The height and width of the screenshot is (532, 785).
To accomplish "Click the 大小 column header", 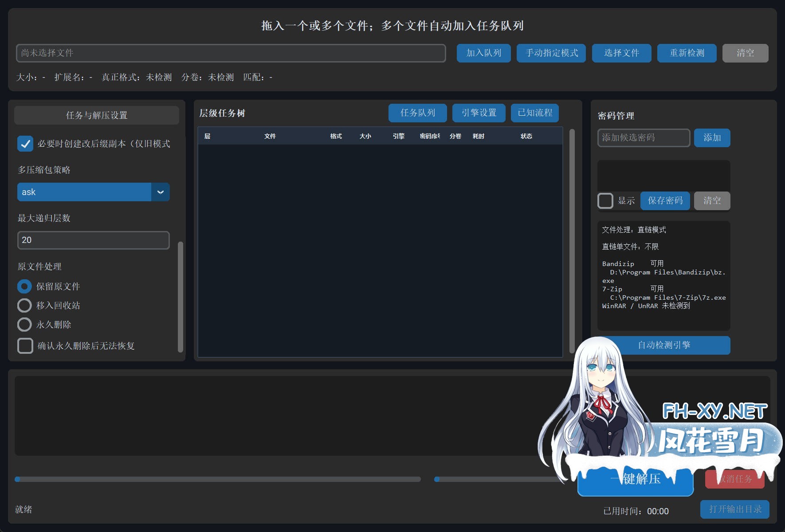I will coord(365,136).
